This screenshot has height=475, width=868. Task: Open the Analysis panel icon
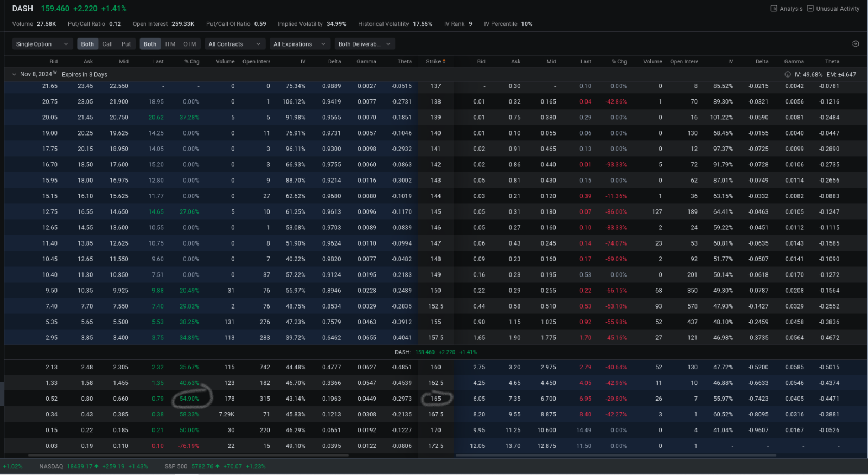pos(774,9)
